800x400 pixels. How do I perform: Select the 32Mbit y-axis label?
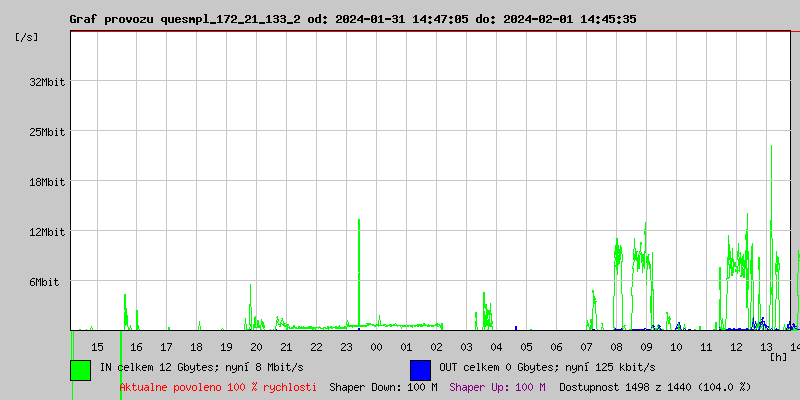pyautogui.click(x=46, y=82)
